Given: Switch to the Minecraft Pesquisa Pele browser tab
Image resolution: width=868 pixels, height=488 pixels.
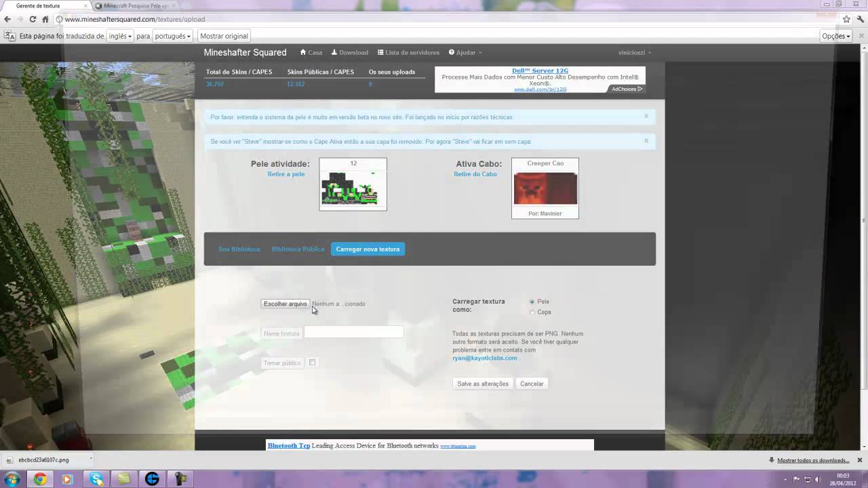Looking at the screenshot, I should pos(136,5).
